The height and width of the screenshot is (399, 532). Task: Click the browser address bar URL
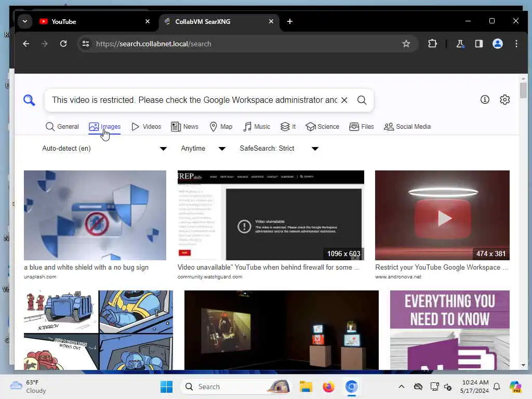(153, 44)
